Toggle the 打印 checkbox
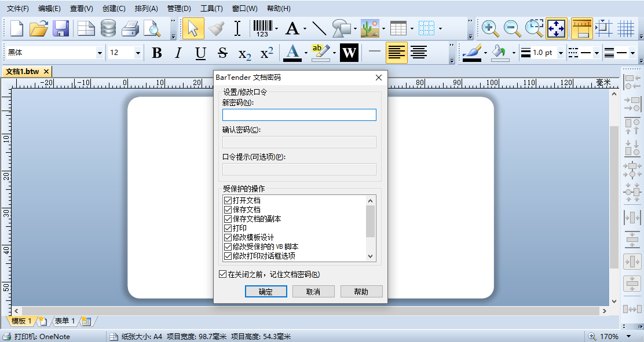 pos(228,228)
